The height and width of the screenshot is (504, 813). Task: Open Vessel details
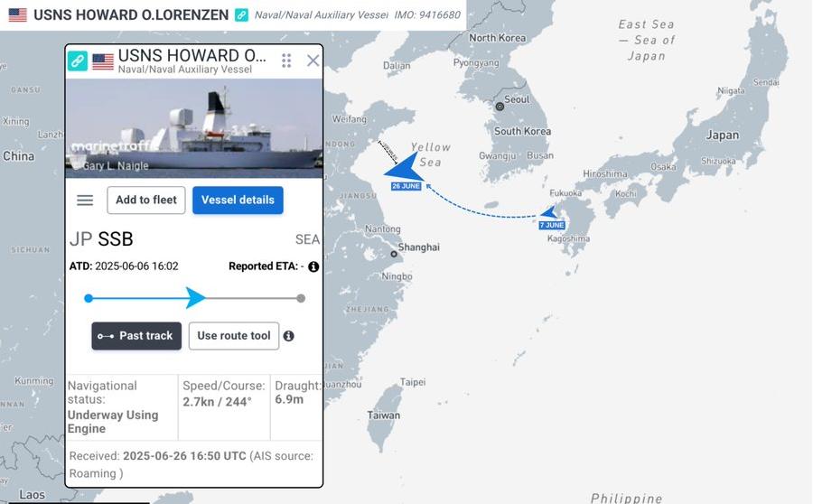coord(238,201)
